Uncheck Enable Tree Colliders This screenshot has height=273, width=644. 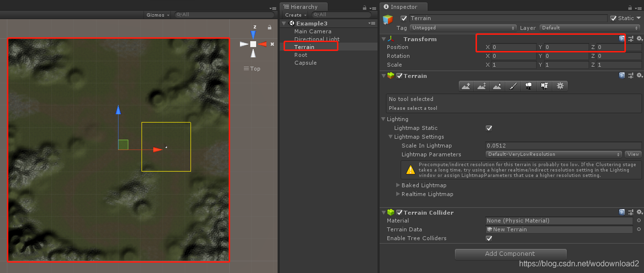pyautogui.click(x=489, y=238)
